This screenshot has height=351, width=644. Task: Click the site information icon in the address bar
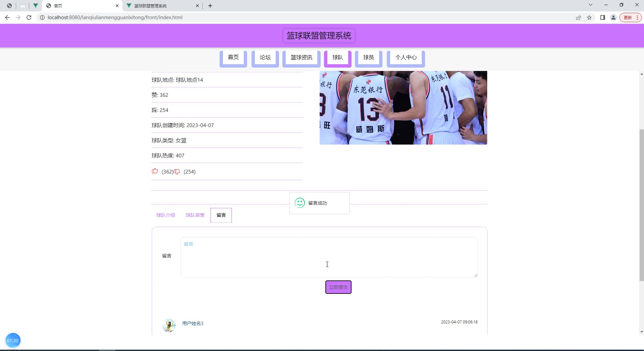coord(42,17)
